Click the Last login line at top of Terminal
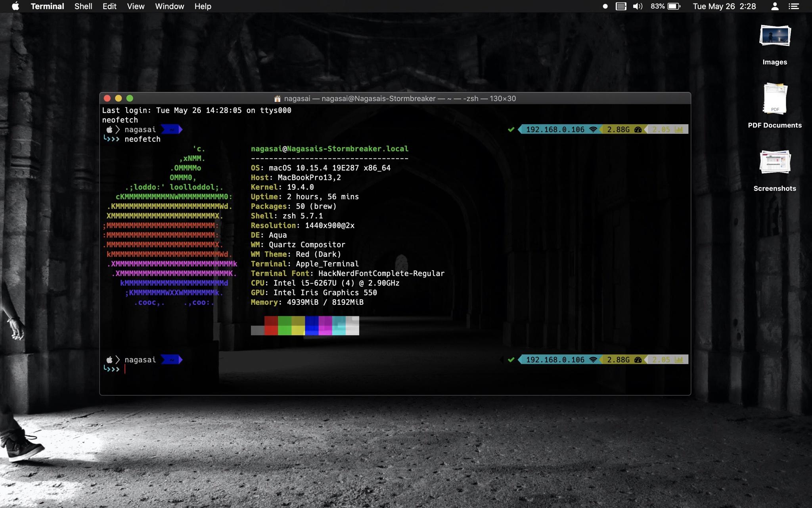The width and height of the screenshot is (812, 508). [x=197, y=110]
